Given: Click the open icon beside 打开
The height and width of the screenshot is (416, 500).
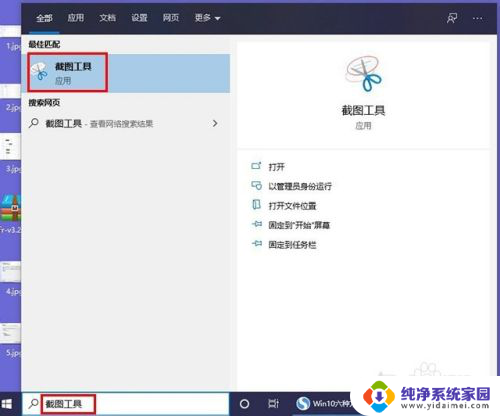Looking at the screenshot, I should 256,165.
